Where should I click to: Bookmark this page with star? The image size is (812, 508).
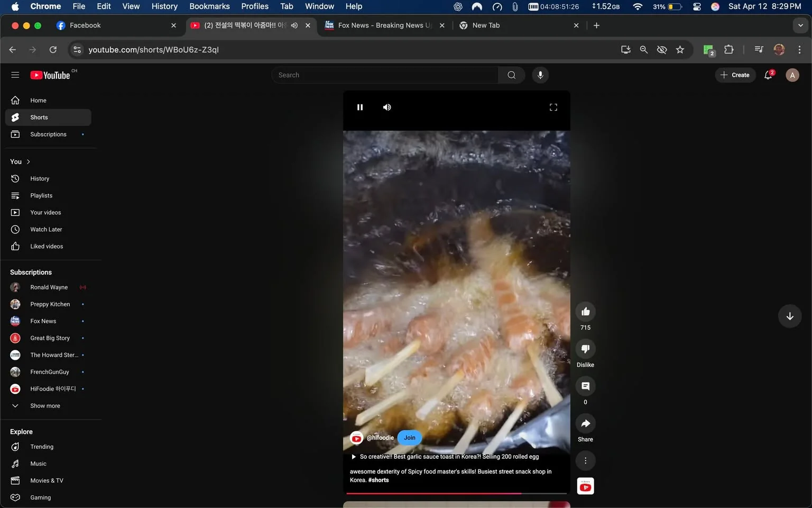click(680, 50)
